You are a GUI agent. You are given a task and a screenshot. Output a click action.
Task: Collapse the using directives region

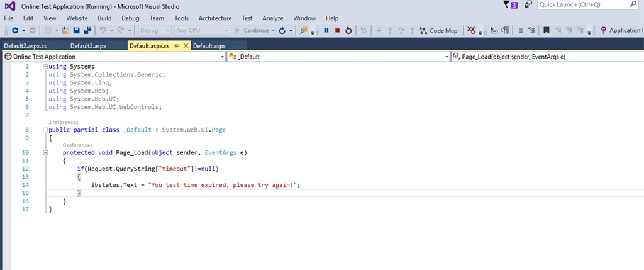point(45,67)
